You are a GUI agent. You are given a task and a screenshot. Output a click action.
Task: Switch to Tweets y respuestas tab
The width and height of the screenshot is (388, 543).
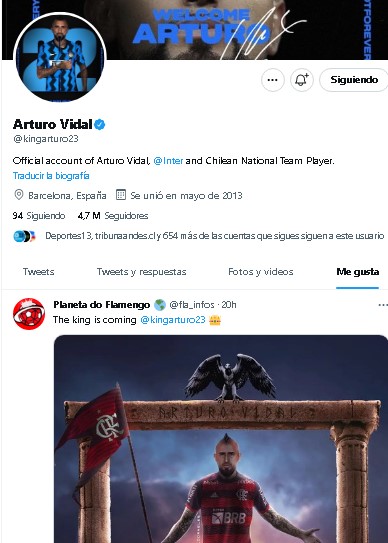tap(141, 272)
